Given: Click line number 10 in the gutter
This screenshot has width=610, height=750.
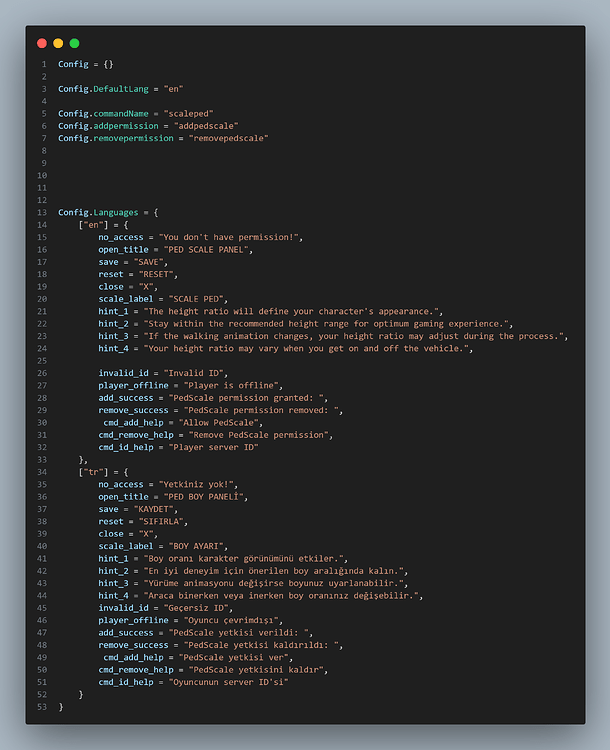Looking at the screenshot, I should [x=42, y=176].
